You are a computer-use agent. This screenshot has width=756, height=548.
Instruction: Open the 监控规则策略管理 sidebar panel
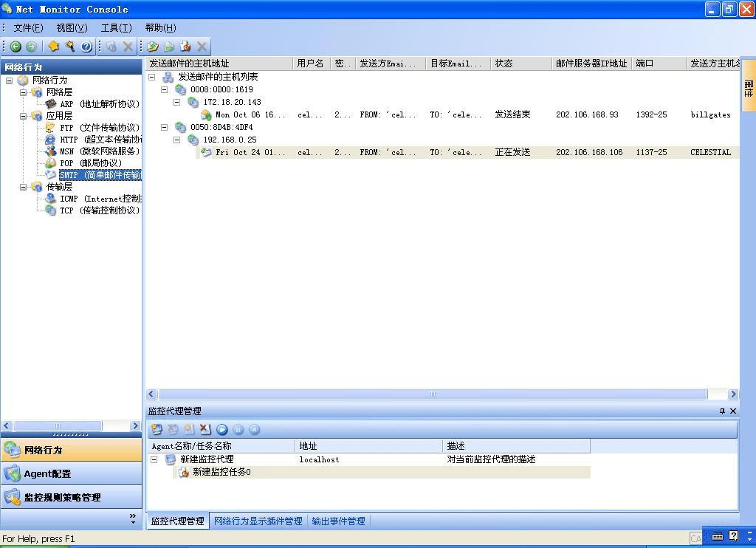click(72, 497)
